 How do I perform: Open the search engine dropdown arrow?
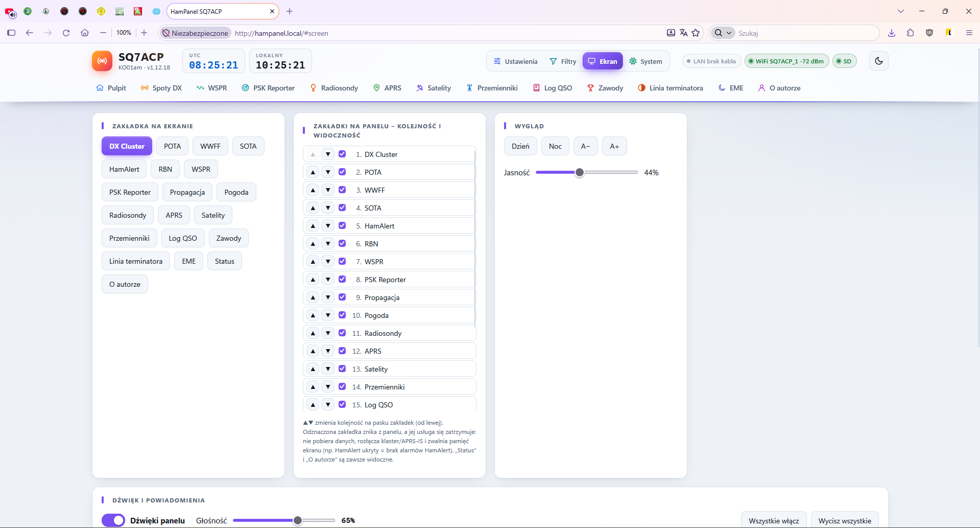point(729,33)
